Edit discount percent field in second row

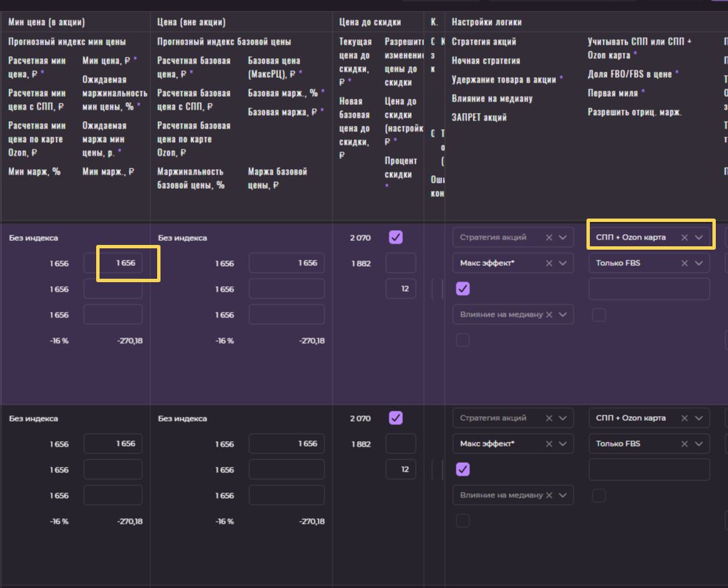tap(401, 470)
